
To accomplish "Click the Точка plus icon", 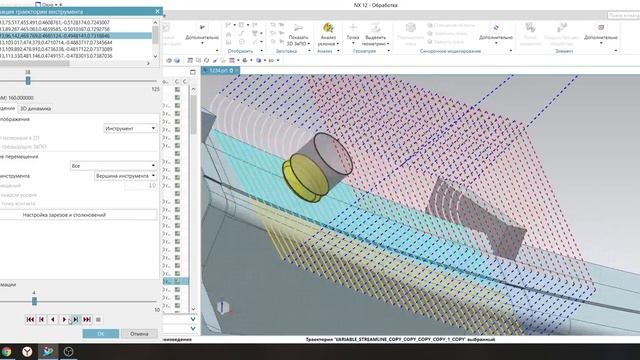I will pos(353,28).
